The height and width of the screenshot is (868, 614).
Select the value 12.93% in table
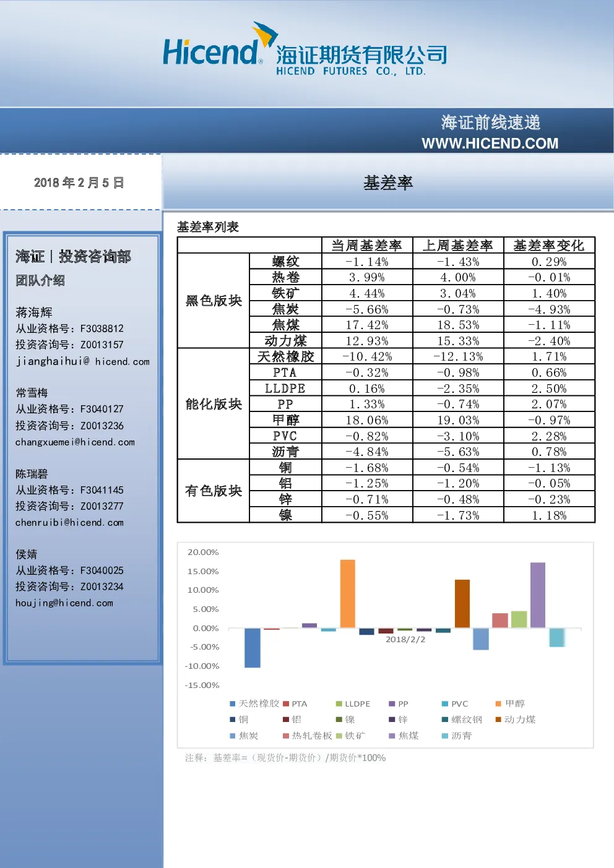pos(367,341)
